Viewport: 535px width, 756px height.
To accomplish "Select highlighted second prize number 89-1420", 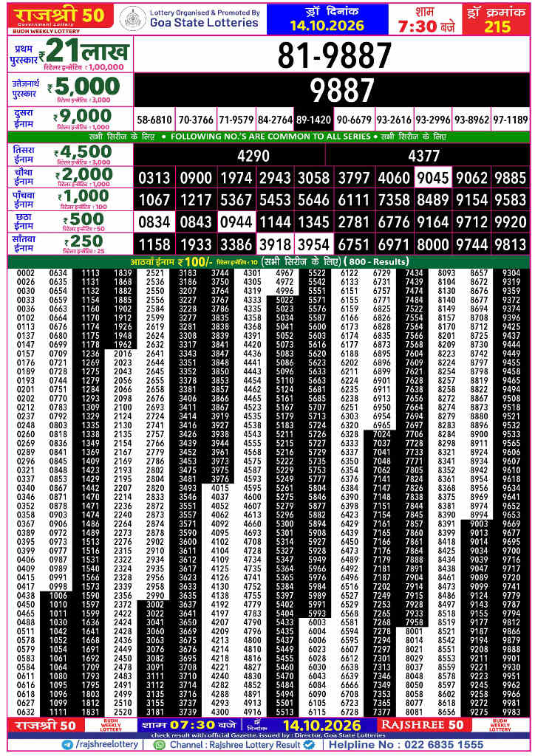I will pyautogui.click(x=313, y=120).
